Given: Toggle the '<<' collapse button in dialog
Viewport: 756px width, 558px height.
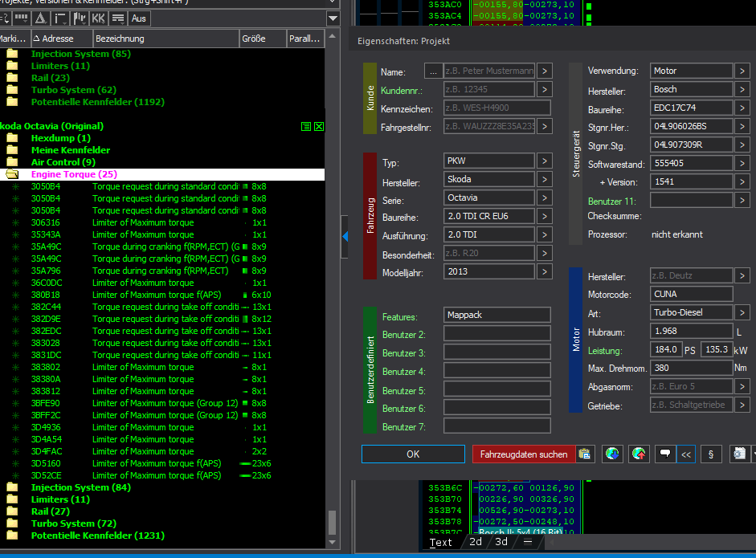Looking at the screenshot, I should pos(686,454).
